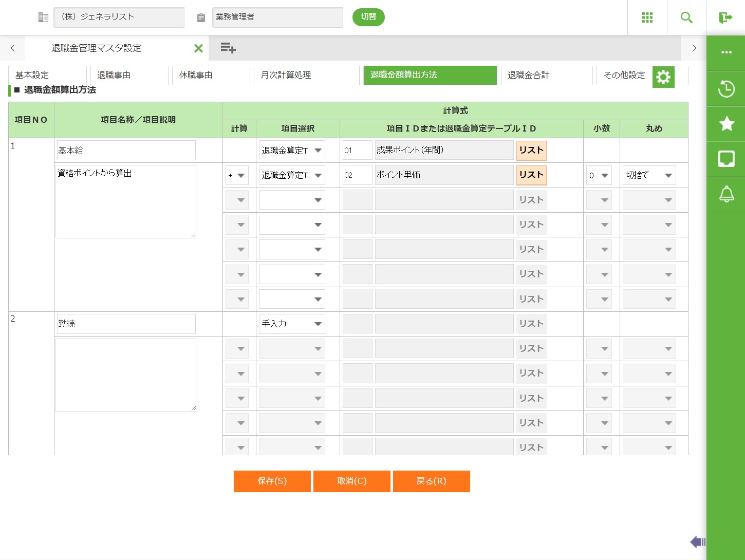Open the inbox tray icon in sidebar
Screen dimensions: 745x560
click(x=726, y=159)
